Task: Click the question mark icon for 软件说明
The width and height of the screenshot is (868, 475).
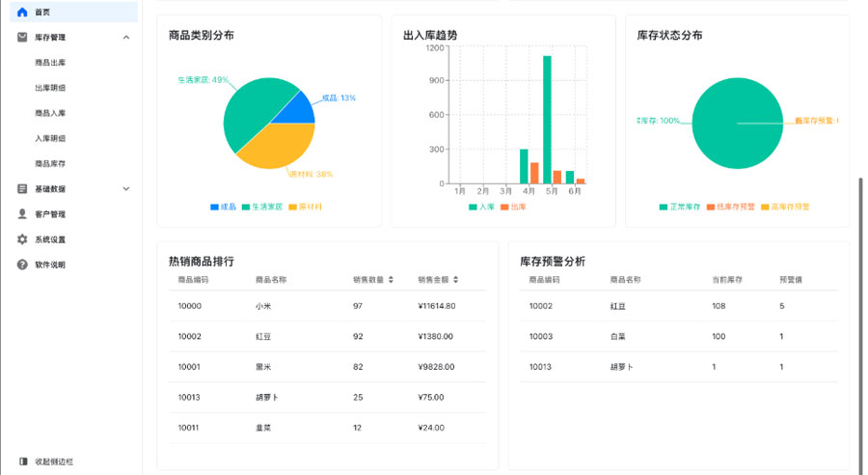Action: 22,265
